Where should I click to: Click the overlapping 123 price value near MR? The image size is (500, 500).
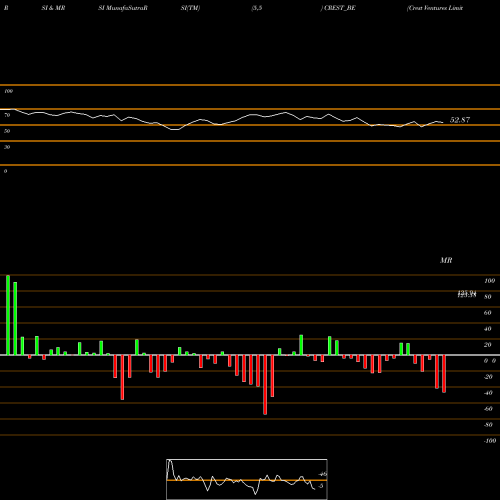[467, 294]
